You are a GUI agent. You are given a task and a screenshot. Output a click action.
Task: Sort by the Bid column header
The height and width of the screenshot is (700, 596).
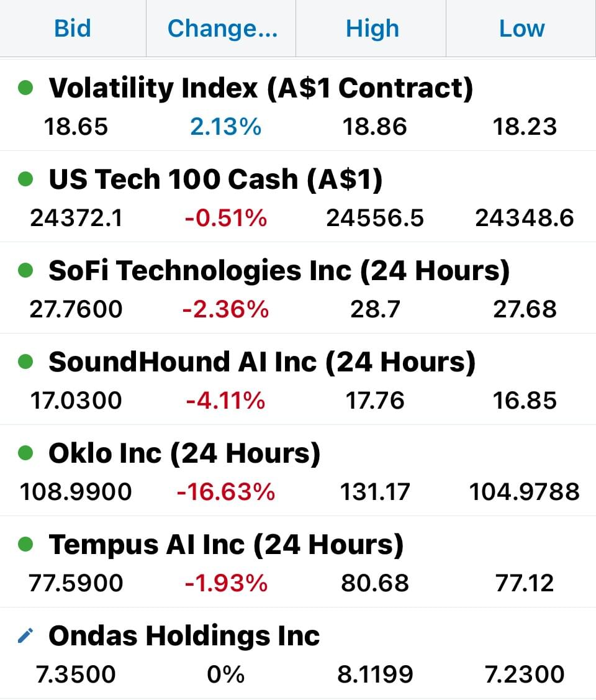tap(73, 28)
